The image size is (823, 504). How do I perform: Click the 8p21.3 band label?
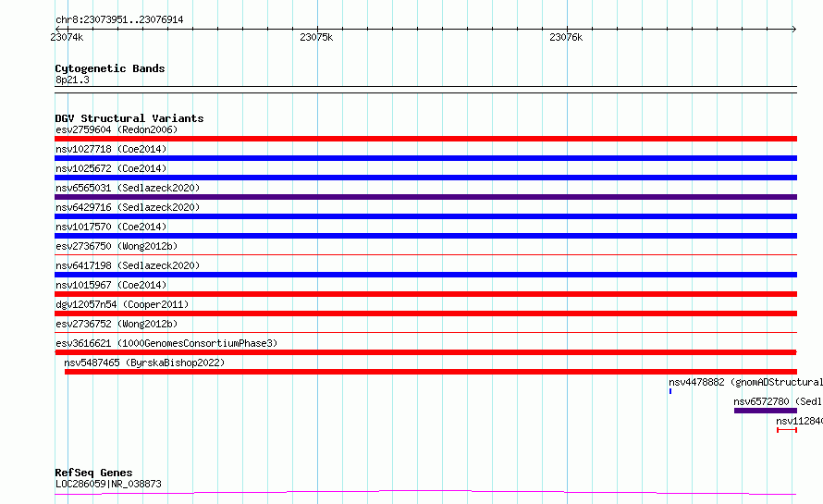click(x=72, y=80)
